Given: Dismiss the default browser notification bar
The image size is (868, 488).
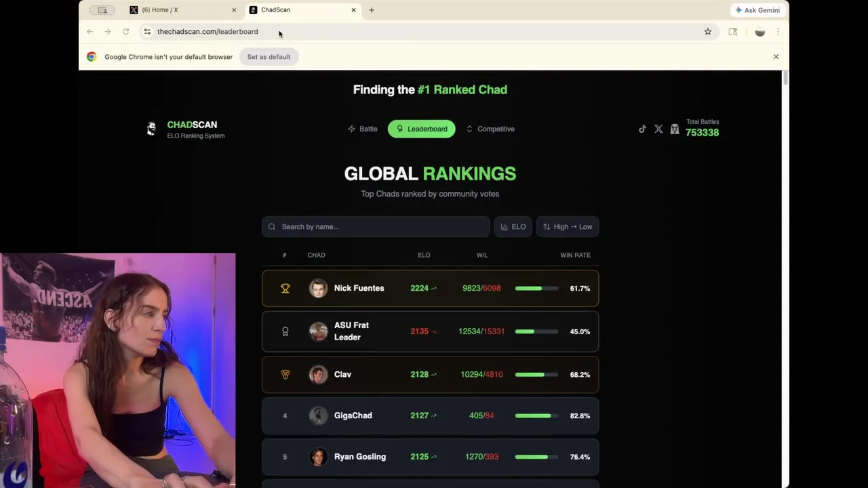Looking at the screenshot, I should coord(776,57).
